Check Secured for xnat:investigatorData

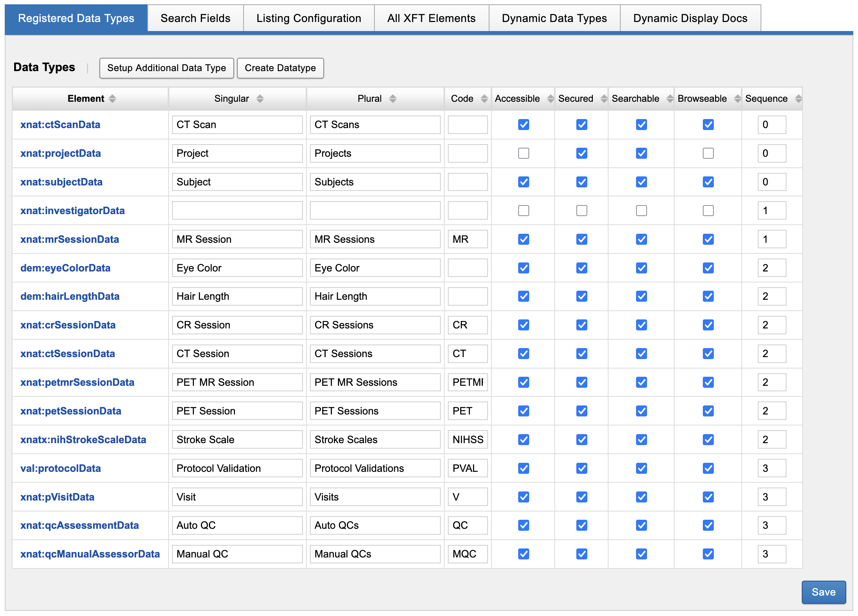(x=582, y=211)
